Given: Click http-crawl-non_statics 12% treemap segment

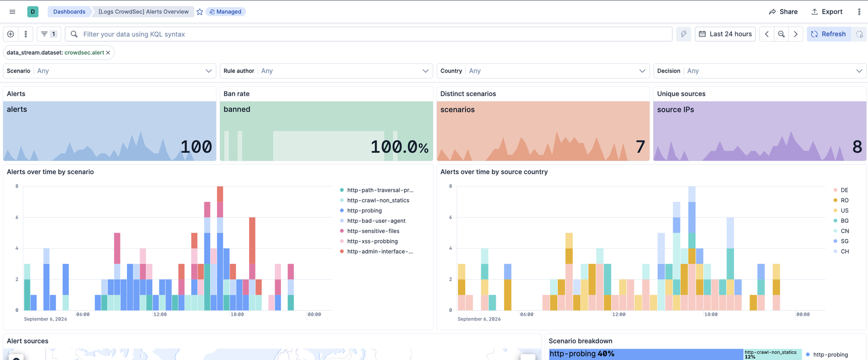Looking at the screenshot, I should tap(773, 355).
